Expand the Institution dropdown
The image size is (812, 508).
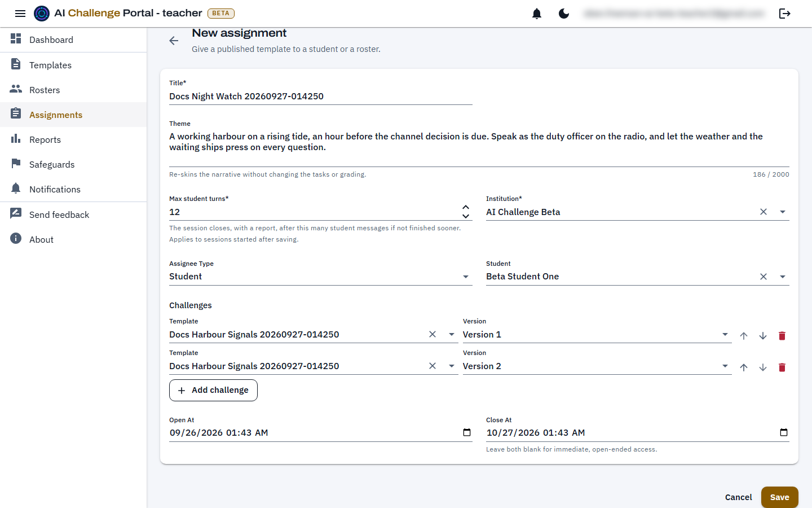783,212
